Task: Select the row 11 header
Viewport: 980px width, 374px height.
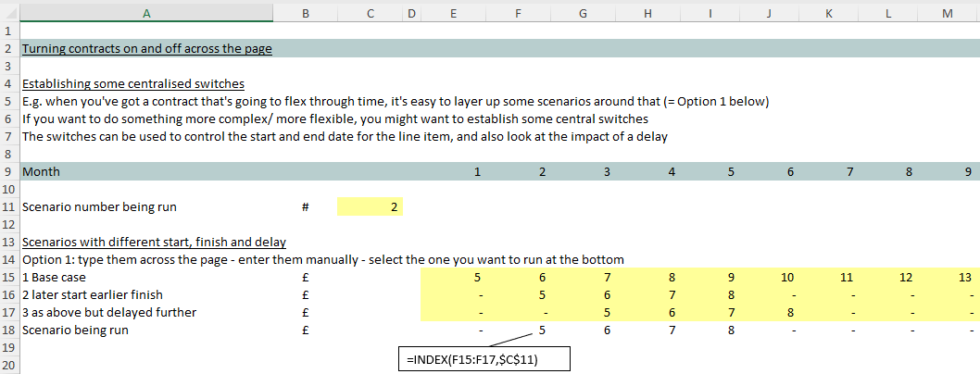Action: (8, 207)
